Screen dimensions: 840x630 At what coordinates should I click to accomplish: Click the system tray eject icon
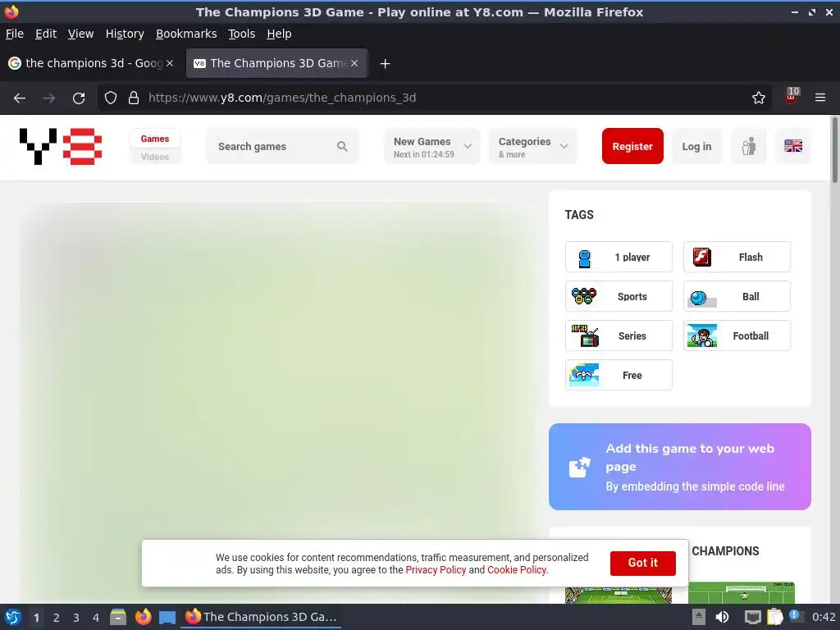698,617
